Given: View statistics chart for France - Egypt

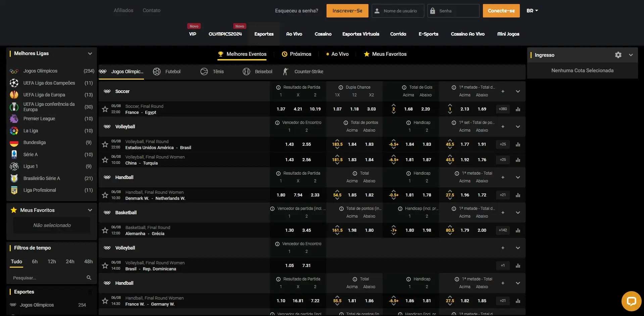Looking at the screenshot, I should (x=518, y=109).
